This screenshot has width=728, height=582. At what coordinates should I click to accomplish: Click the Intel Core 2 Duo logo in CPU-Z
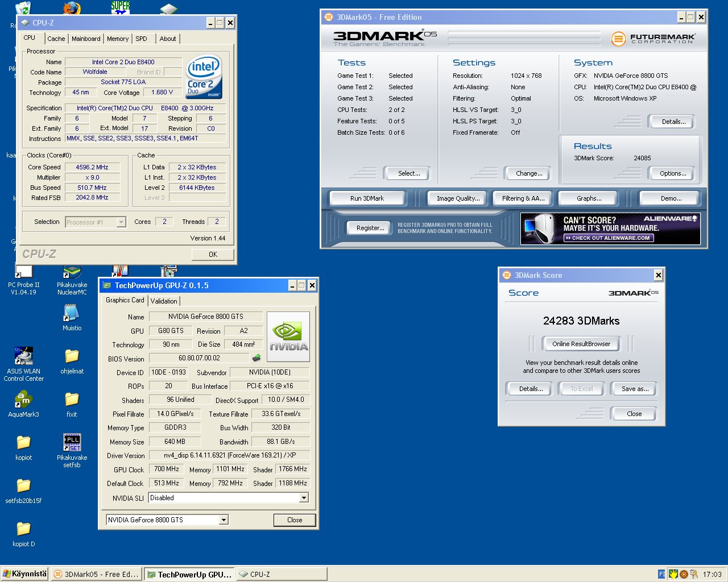204,77
